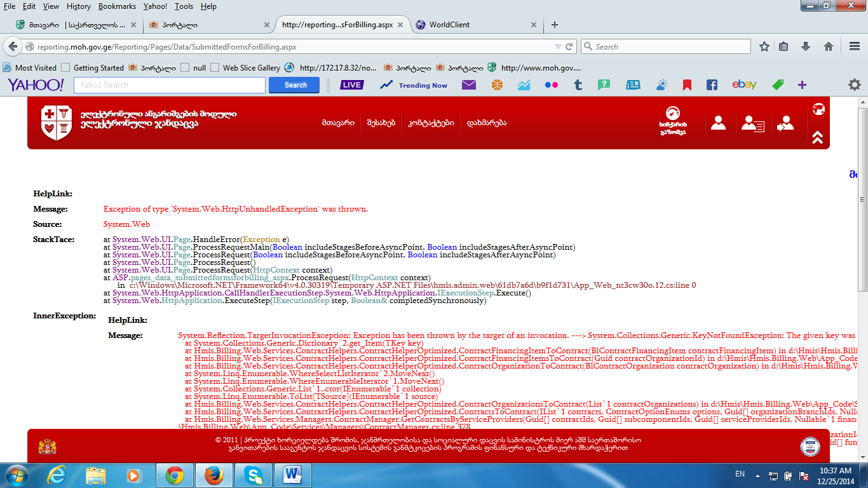Click the login arrow person icon
The width and height of the screenshot is (868, 488).
point(785,123)
